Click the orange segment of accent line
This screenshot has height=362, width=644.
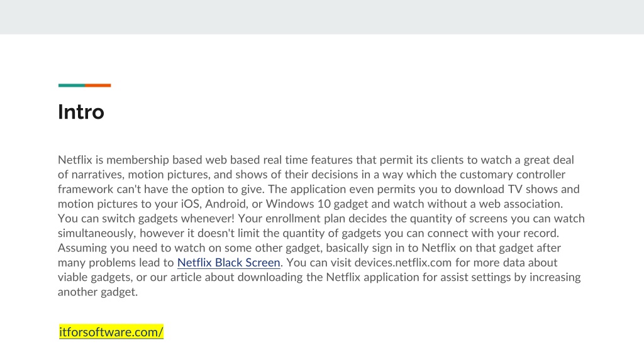pos(98,85)
